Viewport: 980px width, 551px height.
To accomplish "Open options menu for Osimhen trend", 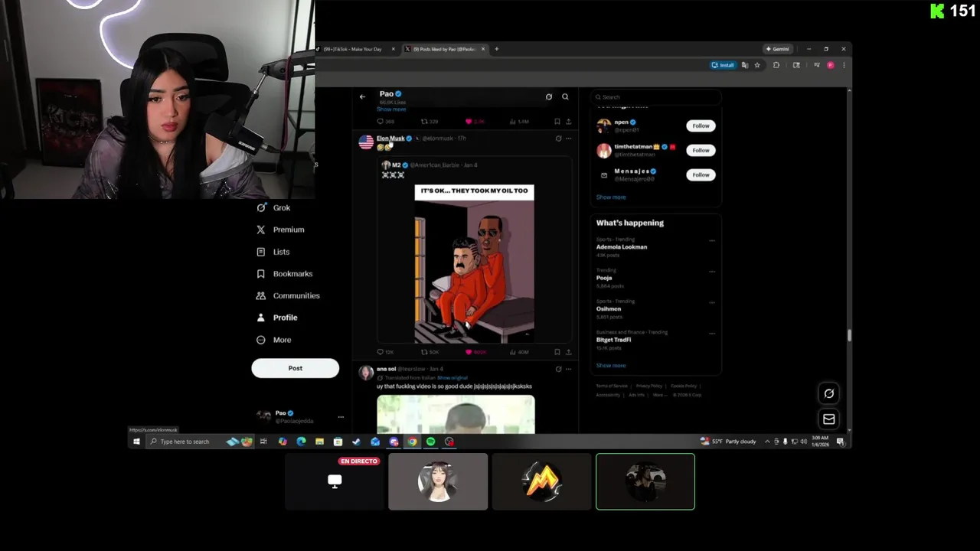I will tap(712, 302).
